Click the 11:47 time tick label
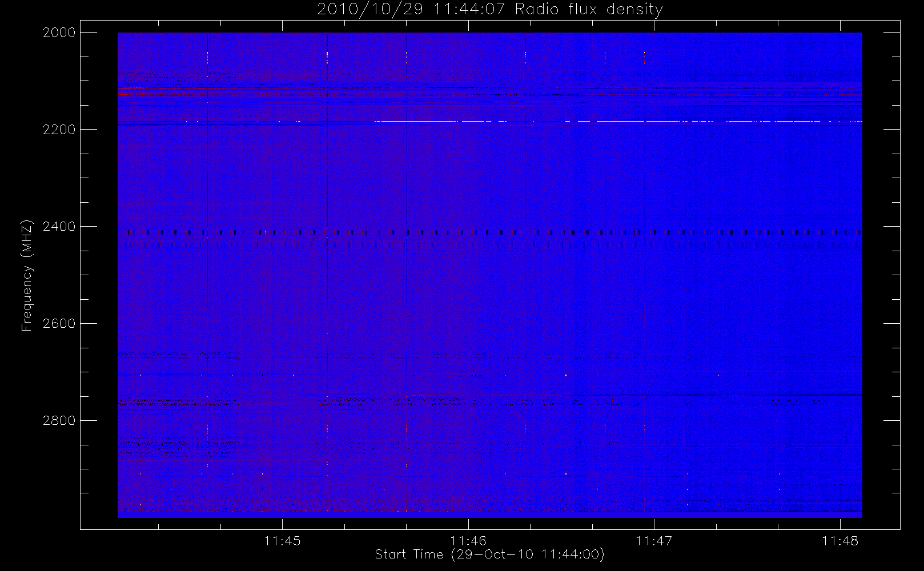924x571 pixels. pos(654,541)
